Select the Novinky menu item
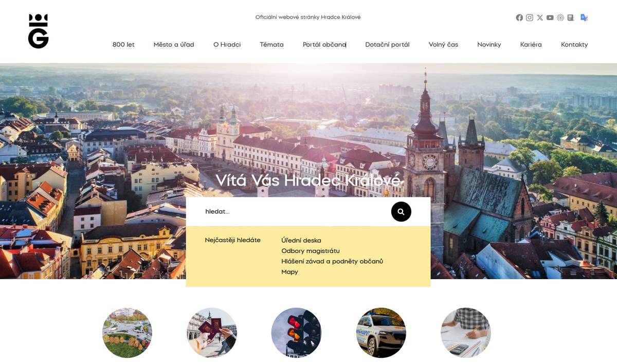 tap(489, 45)
